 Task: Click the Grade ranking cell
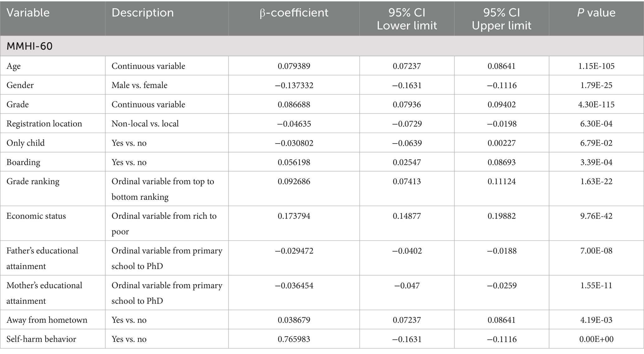(x=33, y=182)
